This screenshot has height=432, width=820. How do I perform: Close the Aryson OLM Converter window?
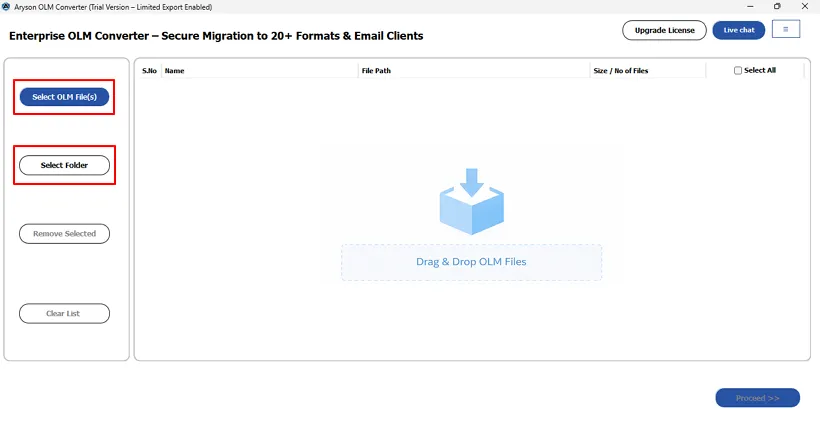click(805, 7)
